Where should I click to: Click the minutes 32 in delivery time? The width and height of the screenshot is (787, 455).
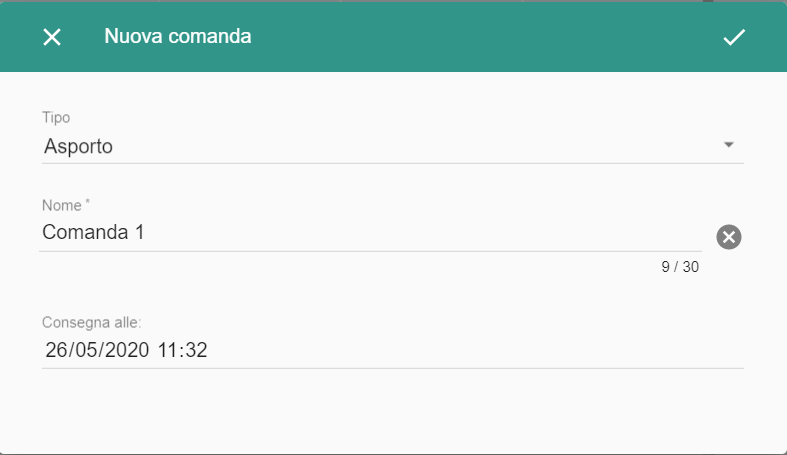point(196,350)
